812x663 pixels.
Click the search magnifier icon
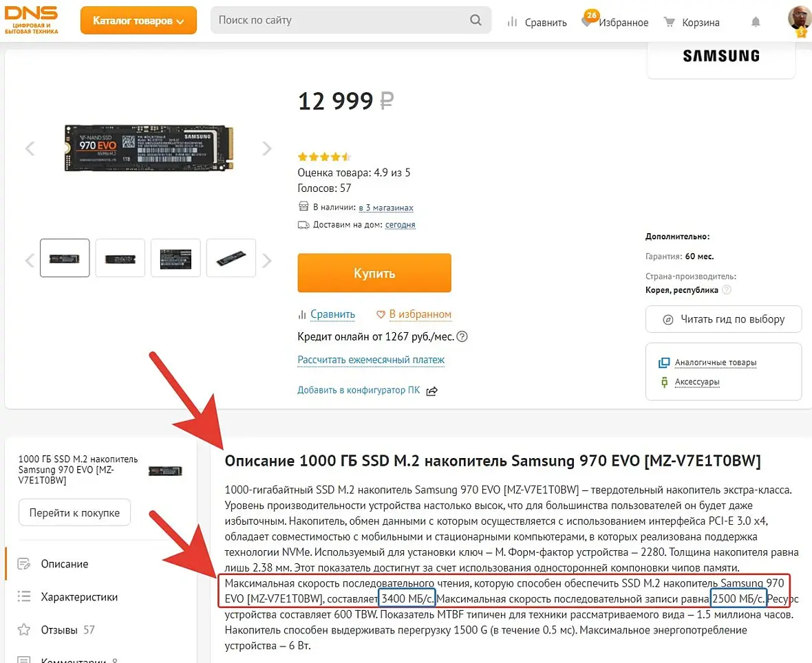point(476,21)
